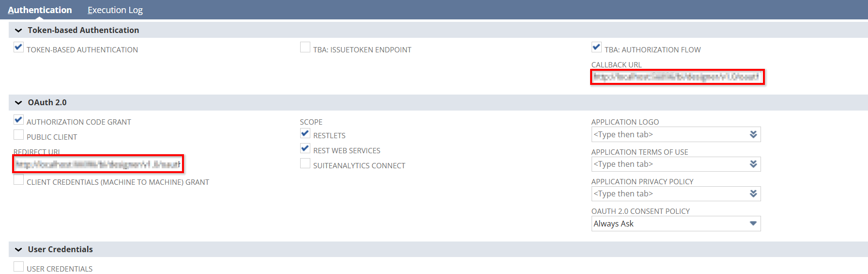Click the Callback URL input field
This screenshot has height=274, width=868.
(677, 77)
